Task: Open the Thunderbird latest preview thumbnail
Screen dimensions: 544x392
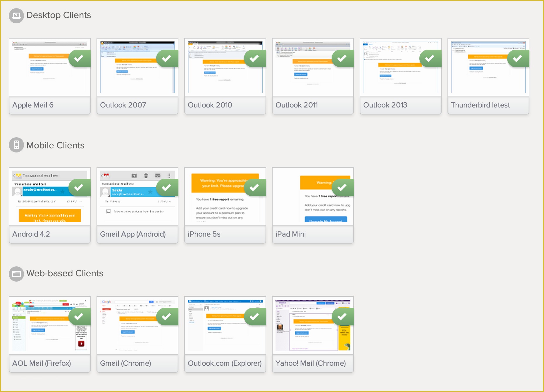Action: tap(488, 67)
